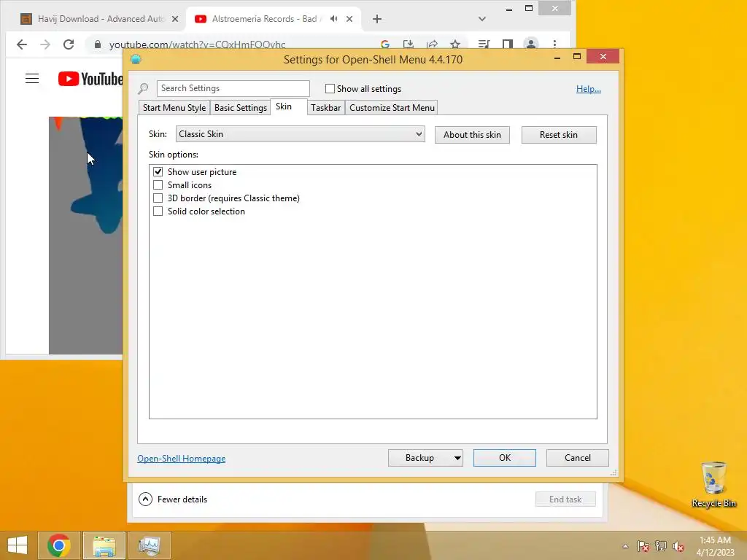Go to Customize Start Menu tab
This screenshot has width=747, height=560.
point(392,108)
